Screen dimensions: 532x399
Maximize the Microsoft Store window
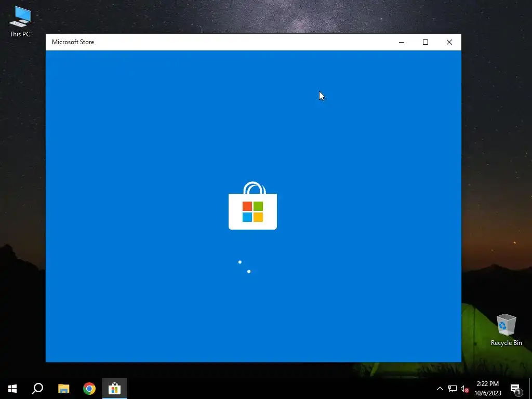(x=425, y=42)
